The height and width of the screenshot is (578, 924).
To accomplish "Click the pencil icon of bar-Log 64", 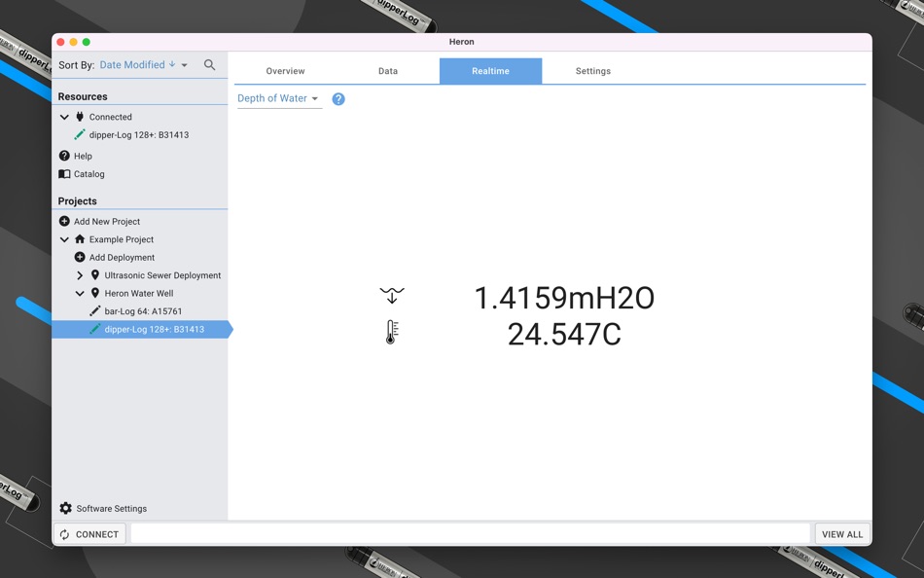I will 95,310.
